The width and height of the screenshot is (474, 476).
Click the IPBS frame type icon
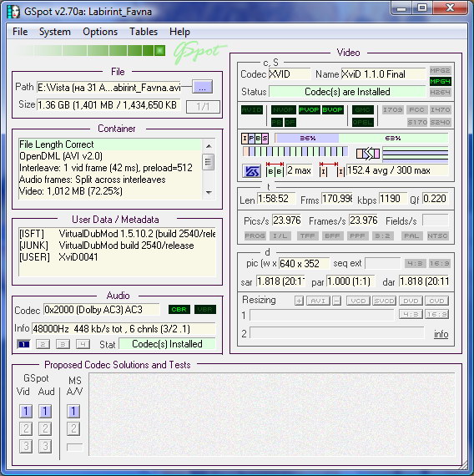pos(255,139)
